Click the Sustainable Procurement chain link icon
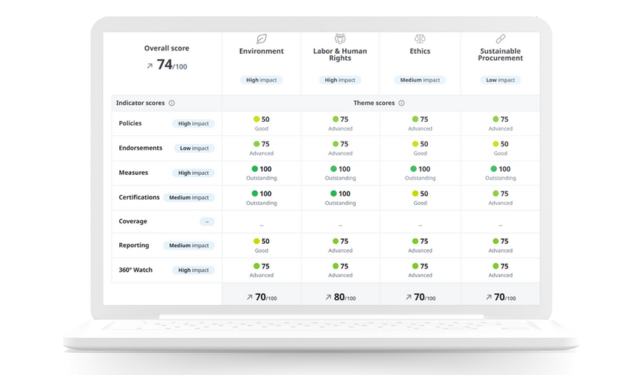634x375 pixels. [x=501, y=39]
